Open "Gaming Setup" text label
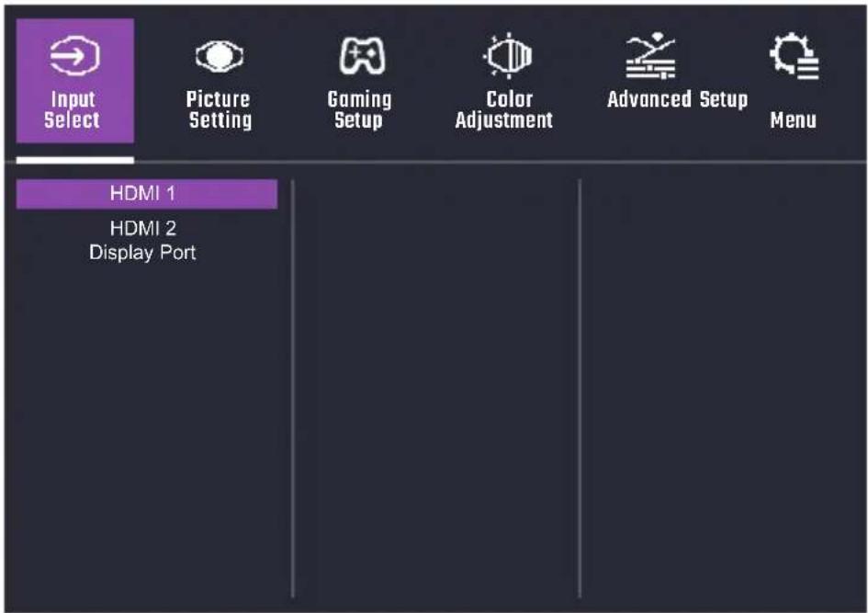 coord(359,109)
